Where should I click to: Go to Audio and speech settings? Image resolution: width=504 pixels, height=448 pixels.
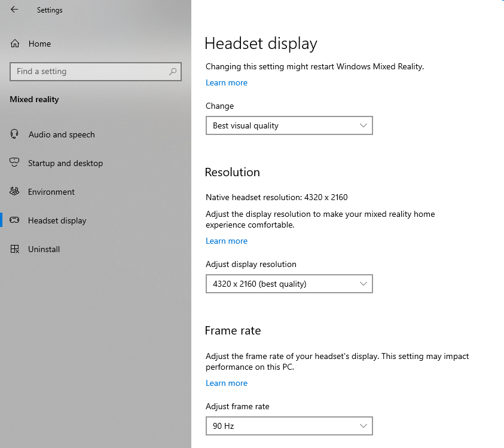(62, 134)
